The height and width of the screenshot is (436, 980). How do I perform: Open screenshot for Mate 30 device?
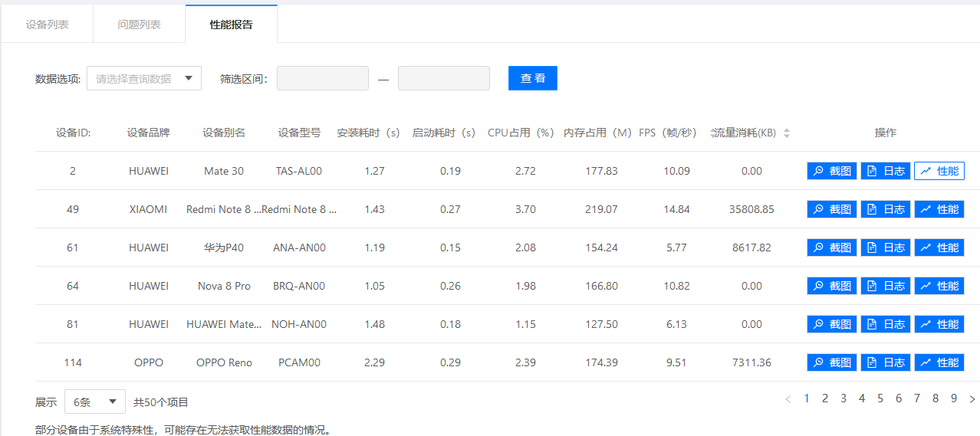tap(831, 171)
